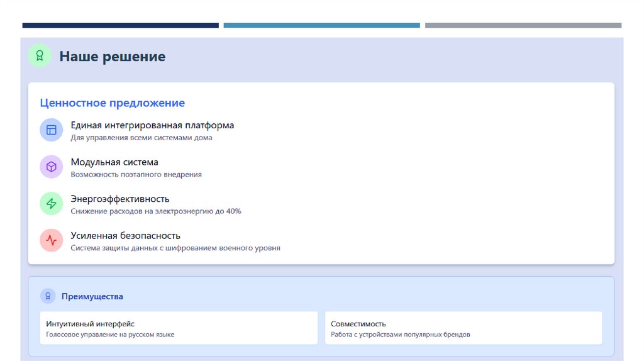Image resolution: width=644 pixels, height=361 pixels.
Task: Click Работа с устройствами популярных брендов
Action: click(x=401, y=335)
